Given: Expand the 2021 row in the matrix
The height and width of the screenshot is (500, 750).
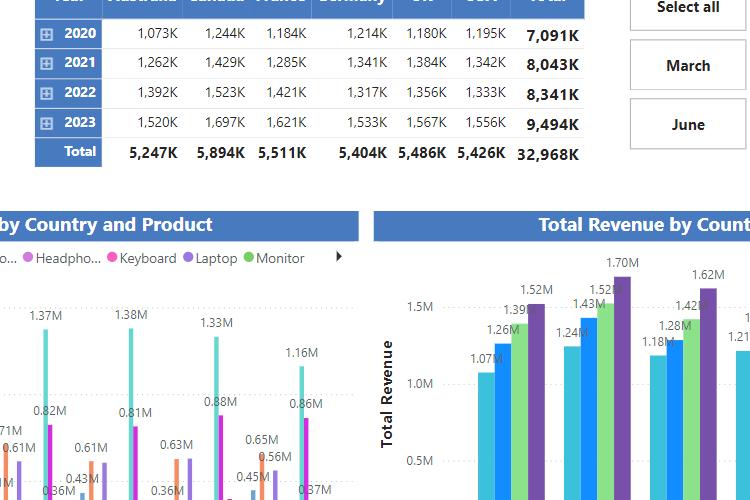Looking at the screenshot, I should coord(46,64).
